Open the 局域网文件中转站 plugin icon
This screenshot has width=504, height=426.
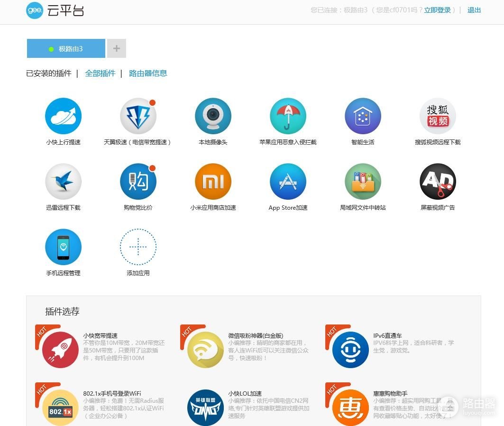(x=363, y=181)
